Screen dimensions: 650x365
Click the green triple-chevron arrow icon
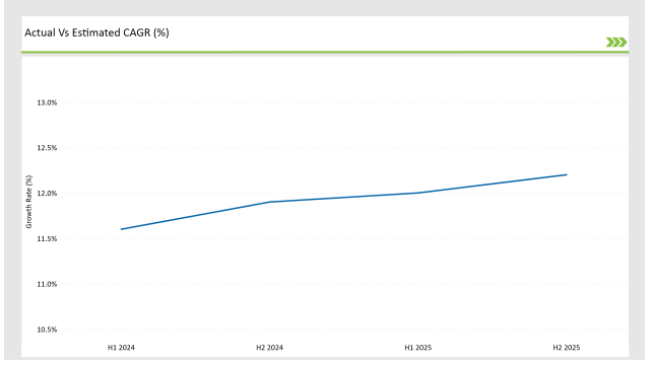(x=616, y=42)
